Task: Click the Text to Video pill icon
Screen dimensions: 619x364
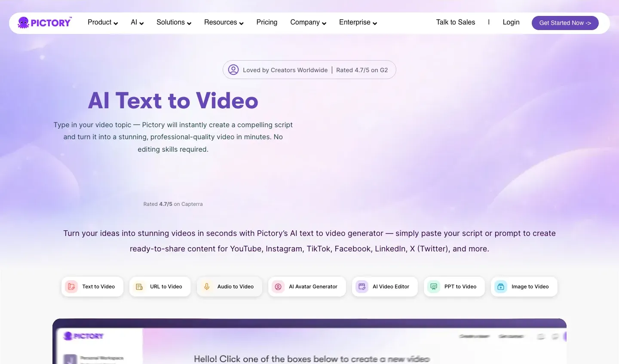Action: coord(71,287)
